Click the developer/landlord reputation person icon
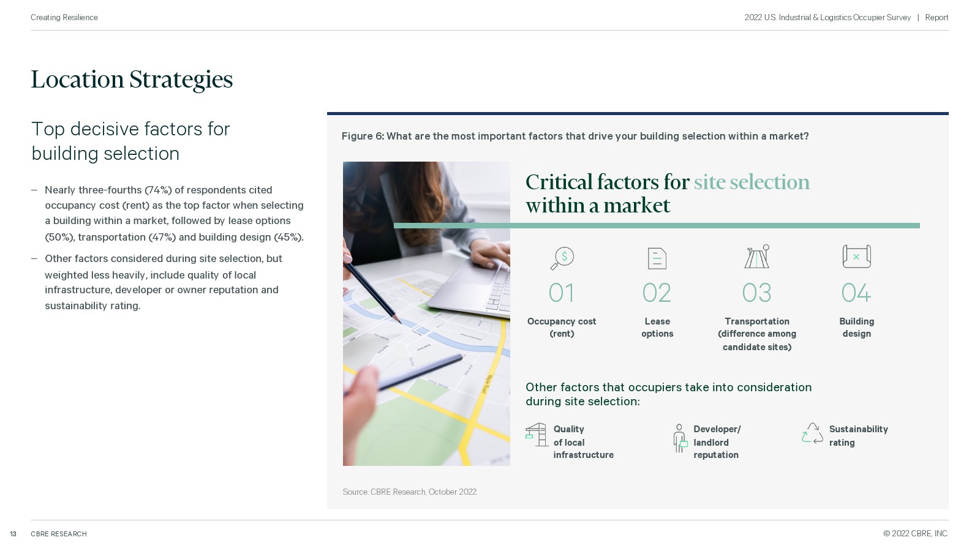Viewport: 980px width, 551px height. [679, 438]
